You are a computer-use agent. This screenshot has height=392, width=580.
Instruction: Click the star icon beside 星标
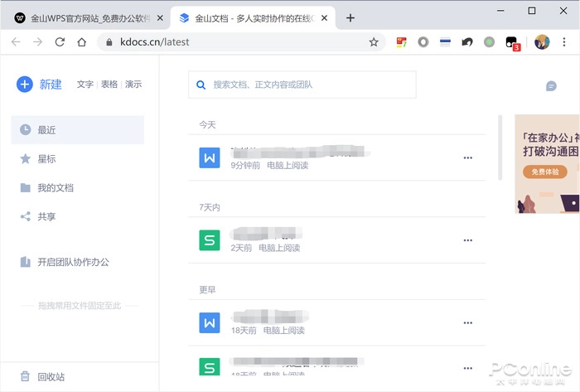click(25, 159)
